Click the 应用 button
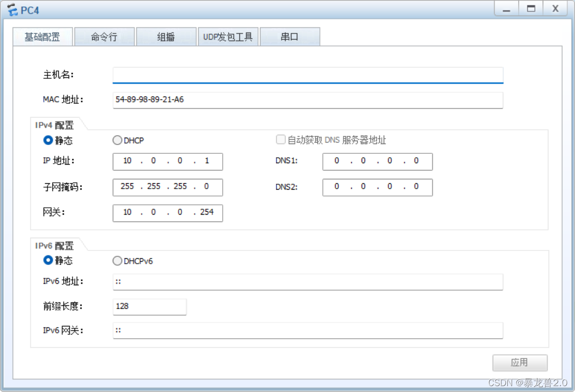 520,363
